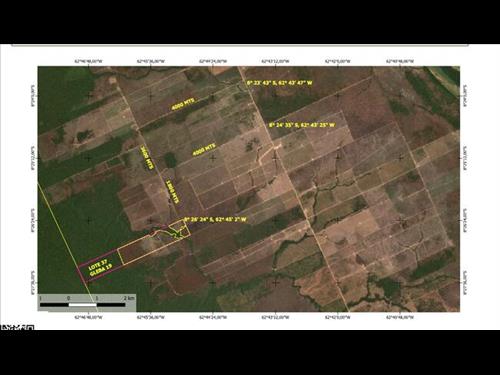Select the 8° 23' 43" S coordinate label
This screenshot has height=375, width=500.
(x=280, y=83)
